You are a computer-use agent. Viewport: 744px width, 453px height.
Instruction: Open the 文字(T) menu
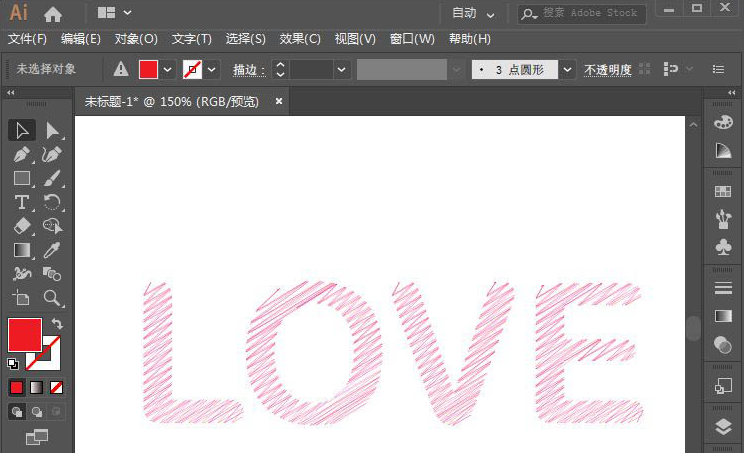[x=191, y=39]
